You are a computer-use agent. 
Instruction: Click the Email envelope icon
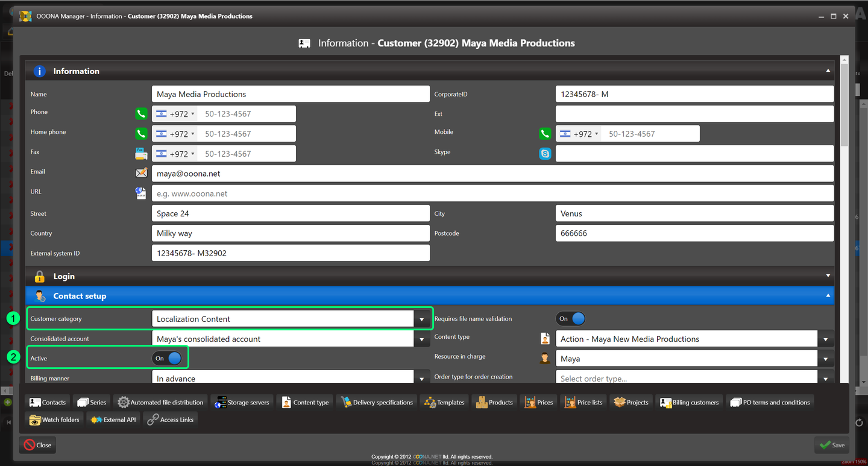(141, 174)
